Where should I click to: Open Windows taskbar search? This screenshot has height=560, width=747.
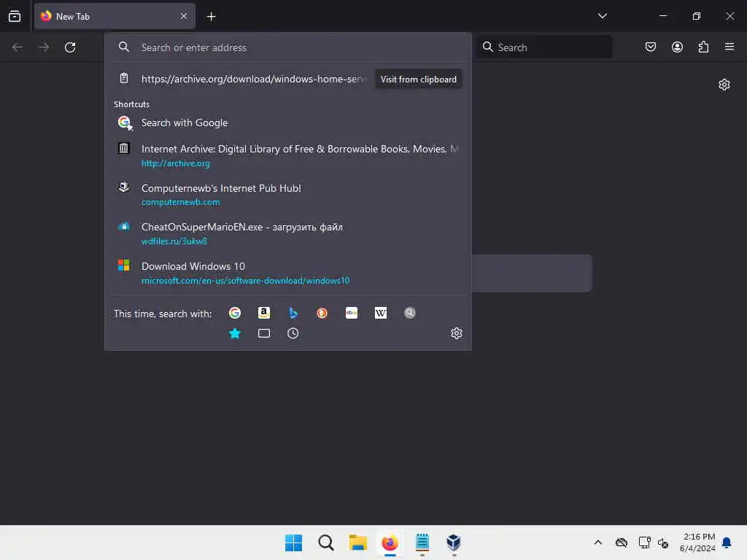click(326, 542)
